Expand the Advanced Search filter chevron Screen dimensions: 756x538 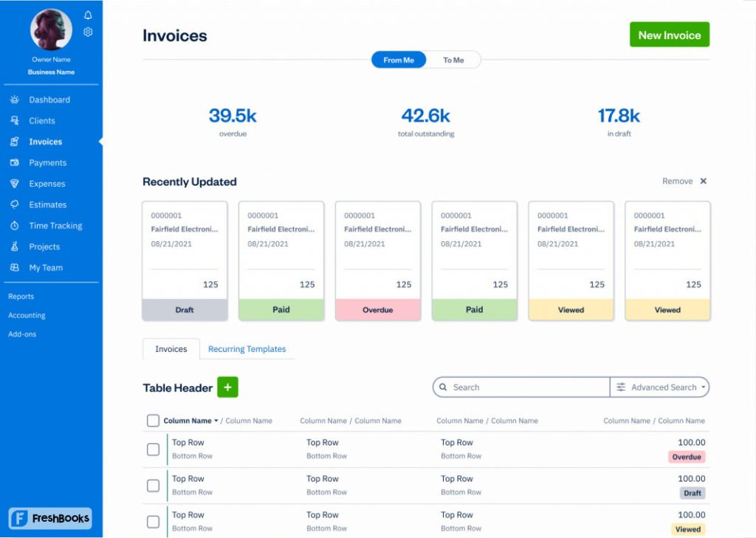[x=704, y=387]
